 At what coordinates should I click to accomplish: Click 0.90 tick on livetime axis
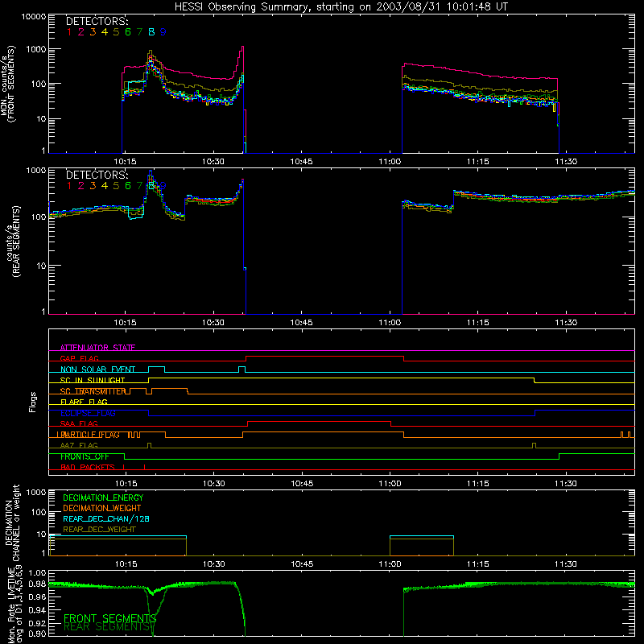point(38,634)
